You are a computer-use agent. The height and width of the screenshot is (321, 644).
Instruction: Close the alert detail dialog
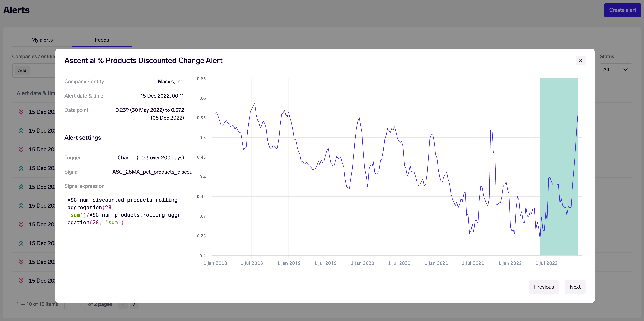point(581,60)
